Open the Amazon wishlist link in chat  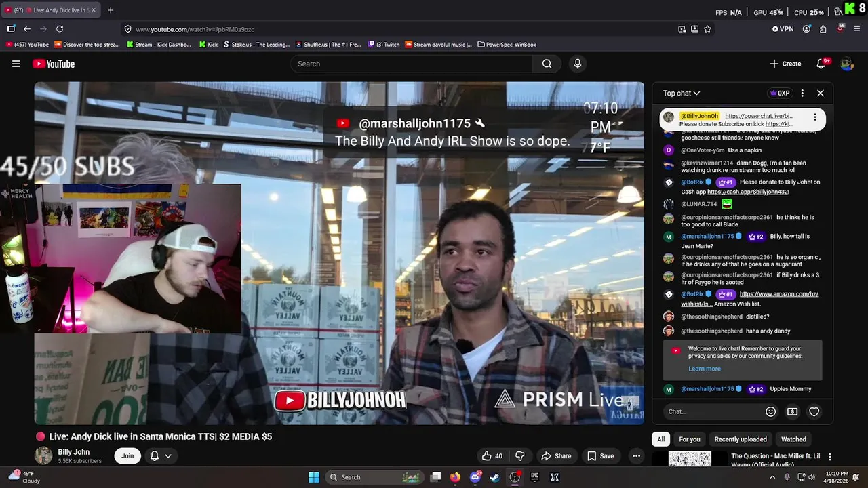750,299
